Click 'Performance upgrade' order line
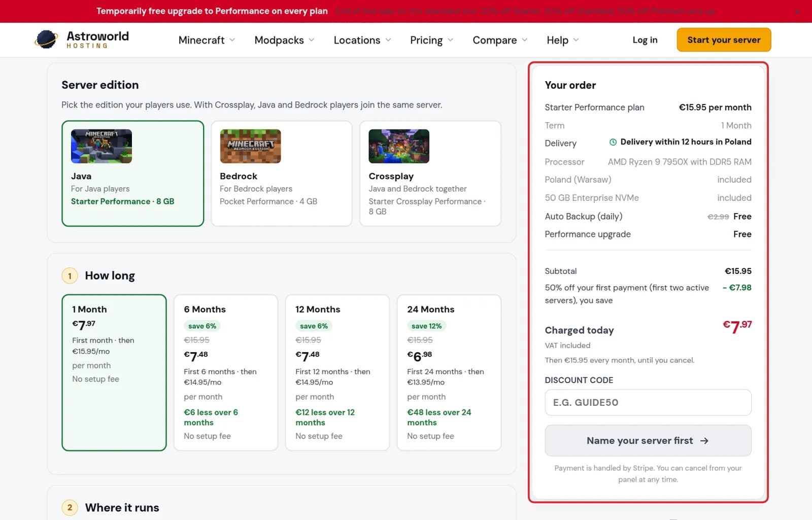Screen dimensions: 812x520 tap(648, 234)
